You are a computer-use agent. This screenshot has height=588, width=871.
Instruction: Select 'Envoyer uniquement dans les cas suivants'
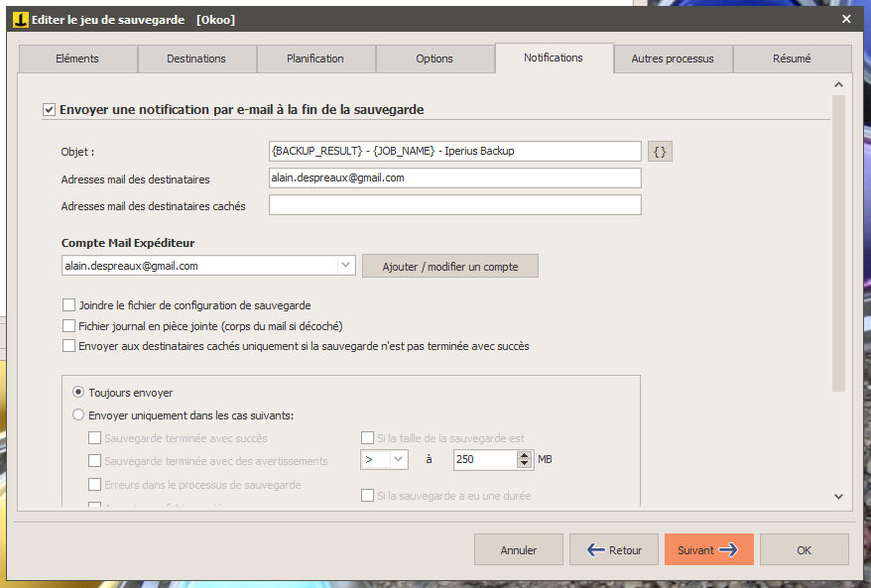(x=78, y=414)
